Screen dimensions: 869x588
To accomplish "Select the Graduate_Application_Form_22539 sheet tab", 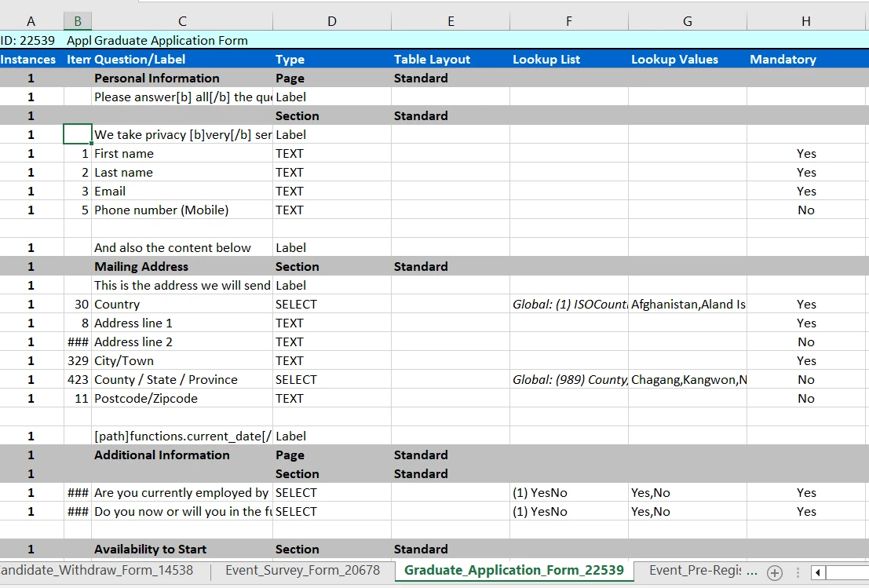I will (513, 570).
